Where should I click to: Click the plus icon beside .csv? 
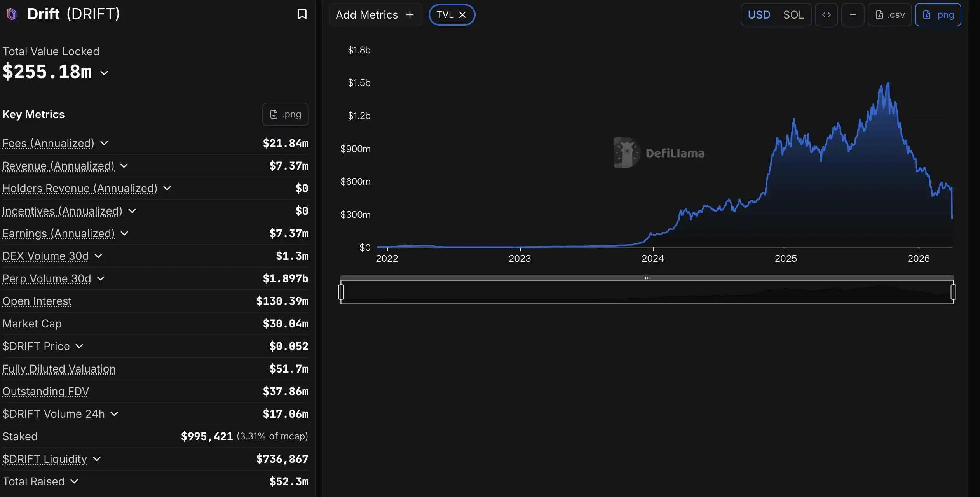[x=853, y=15]
